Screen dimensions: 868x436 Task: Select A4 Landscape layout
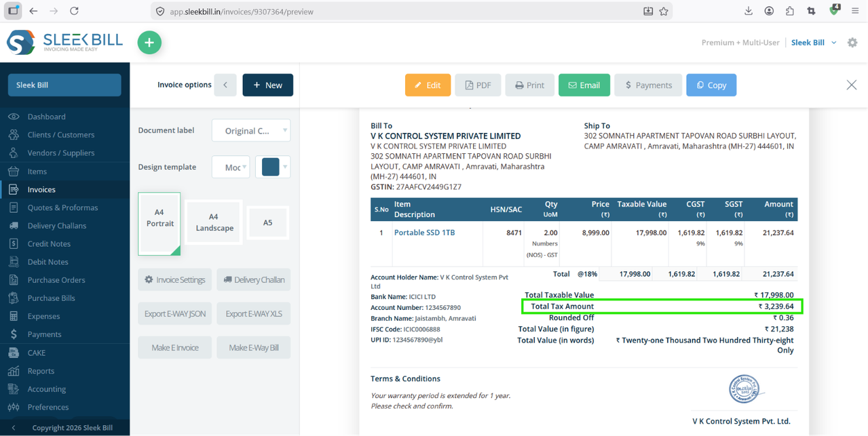[x=214, y=222]
